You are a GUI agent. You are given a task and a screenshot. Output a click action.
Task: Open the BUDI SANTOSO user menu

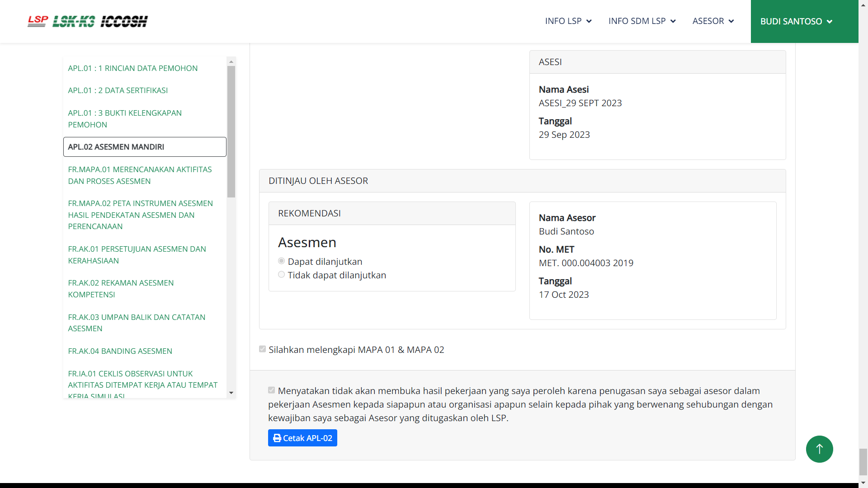tap(796, 21)
